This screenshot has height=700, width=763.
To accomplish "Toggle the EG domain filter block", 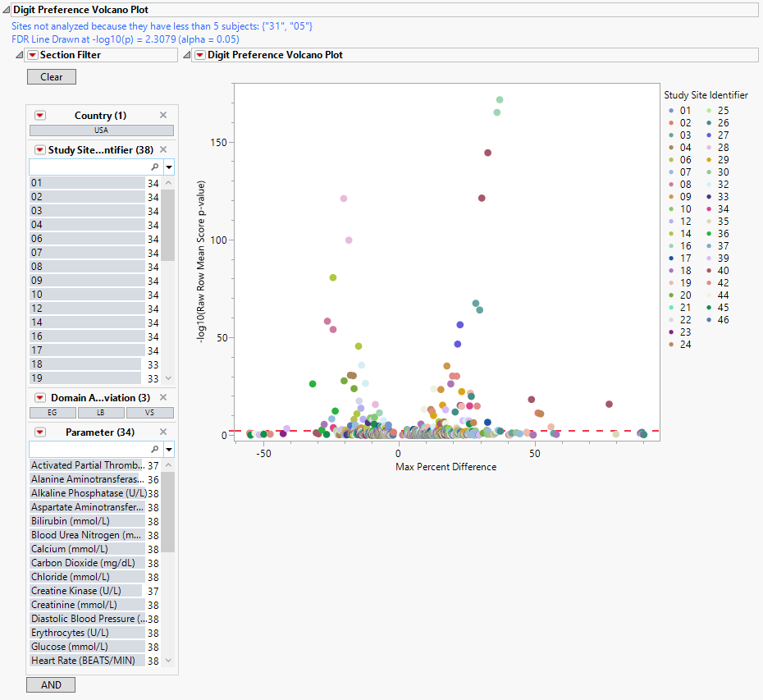I will (x=53, y=413).
